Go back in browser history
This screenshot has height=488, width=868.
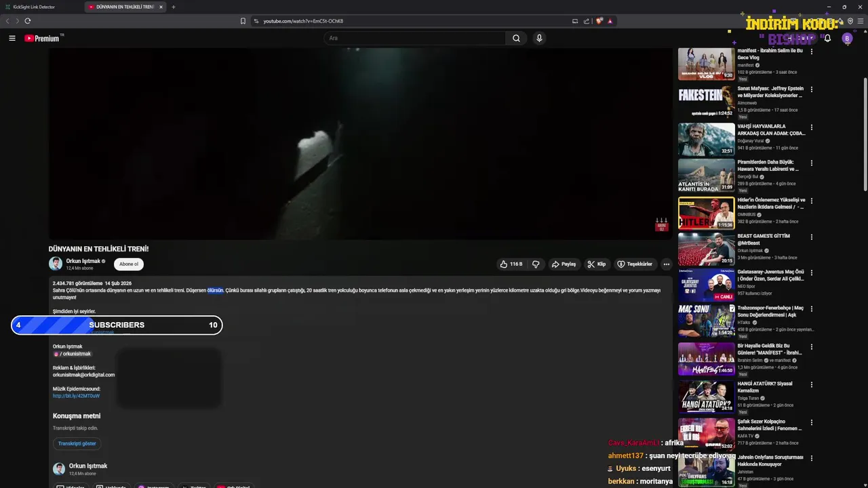point(7,21)
